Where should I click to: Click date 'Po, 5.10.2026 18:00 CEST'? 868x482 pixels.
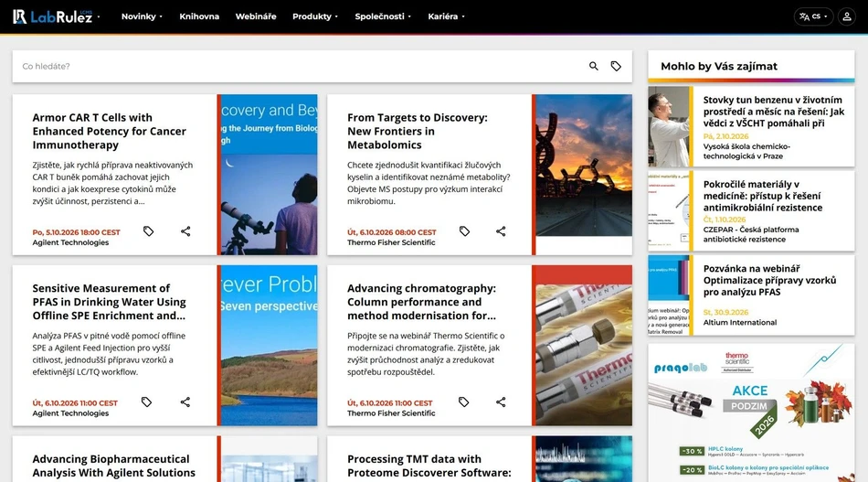tap(77, 232)
